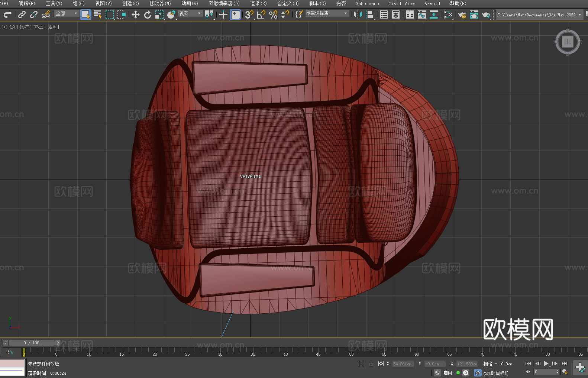Activate the Select Object cursor tool

[86, 14]
